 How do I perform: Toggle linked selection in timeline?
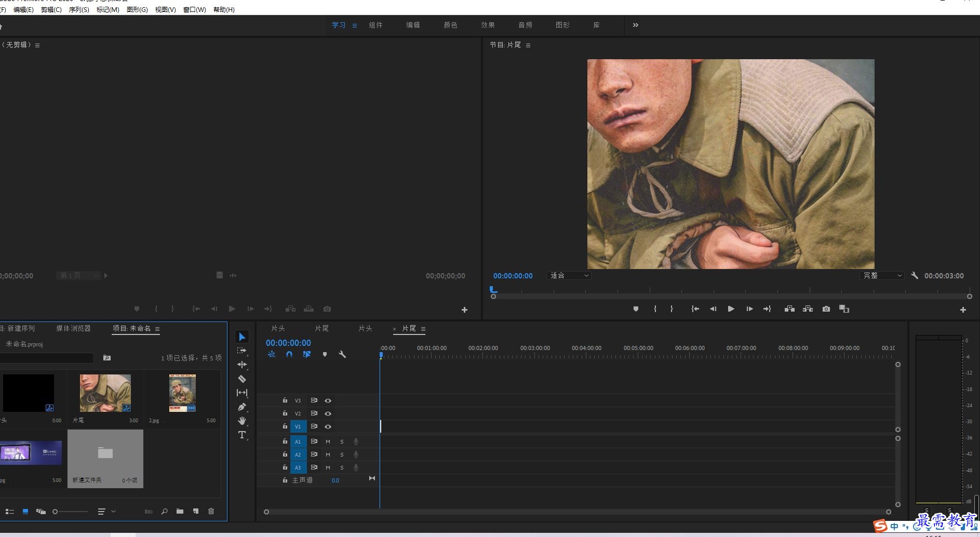point(307,354)
